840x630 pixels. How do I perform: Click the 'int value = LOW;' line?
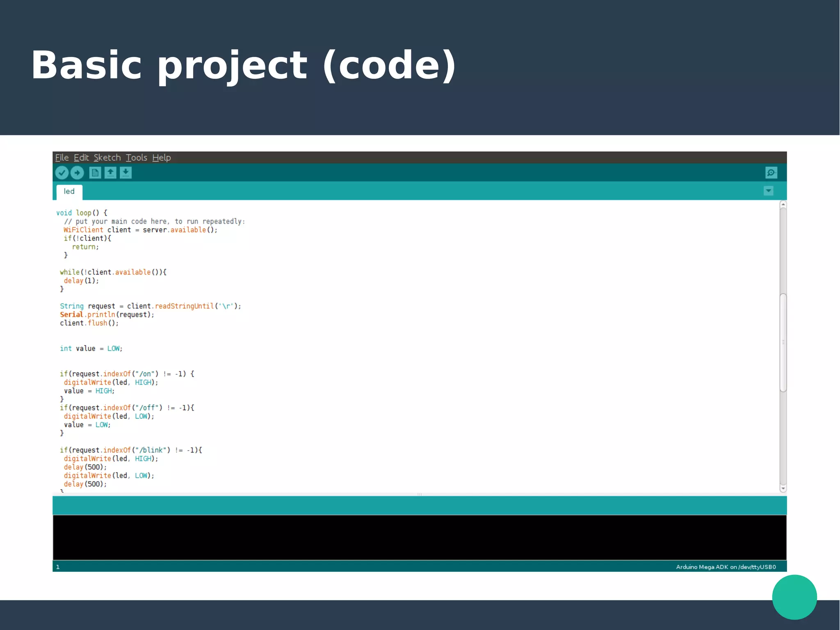click(x=91, y=348)
